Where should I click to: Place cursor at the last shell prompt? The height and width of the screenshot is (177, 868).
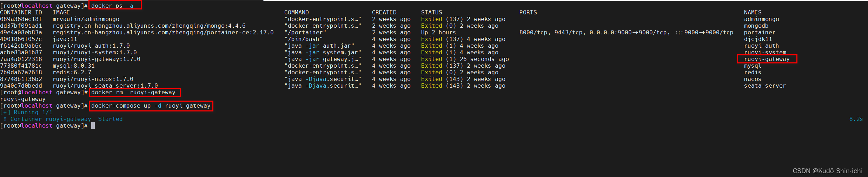93,126
